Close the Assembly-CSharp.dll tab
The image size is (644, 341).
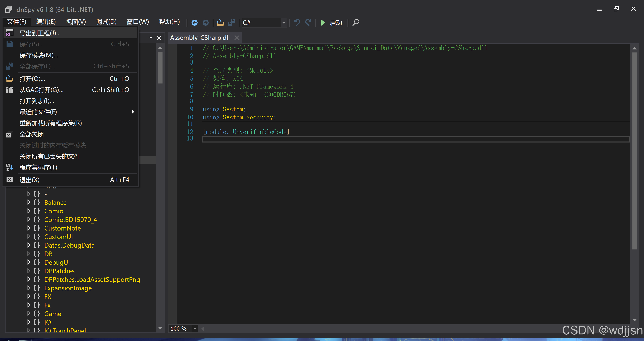(x=237, y=38)
